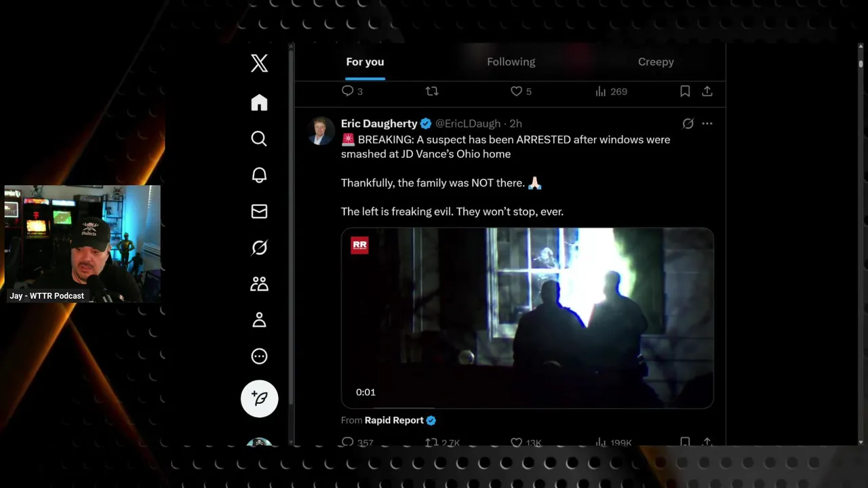Click the compose Post feather button

pyautogui.click(x=260, y=398)
